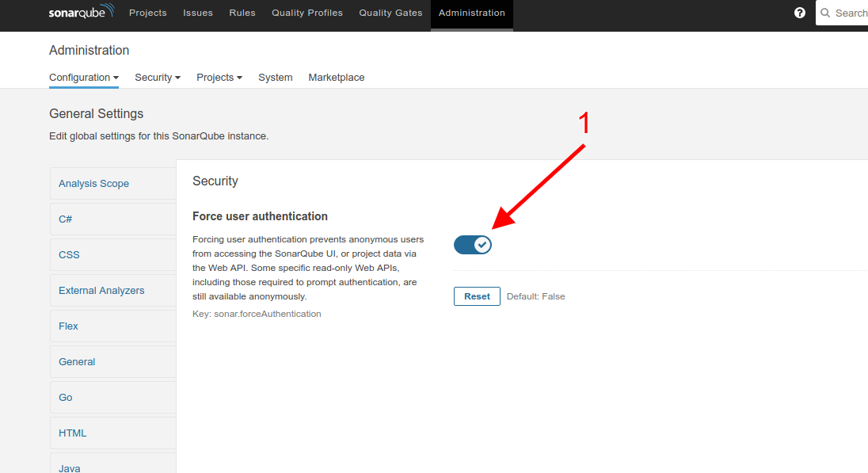This screenshot has width=868, height=473.
Task: Open Quality Gates in top navigation
Action: (x=390, y=13)
